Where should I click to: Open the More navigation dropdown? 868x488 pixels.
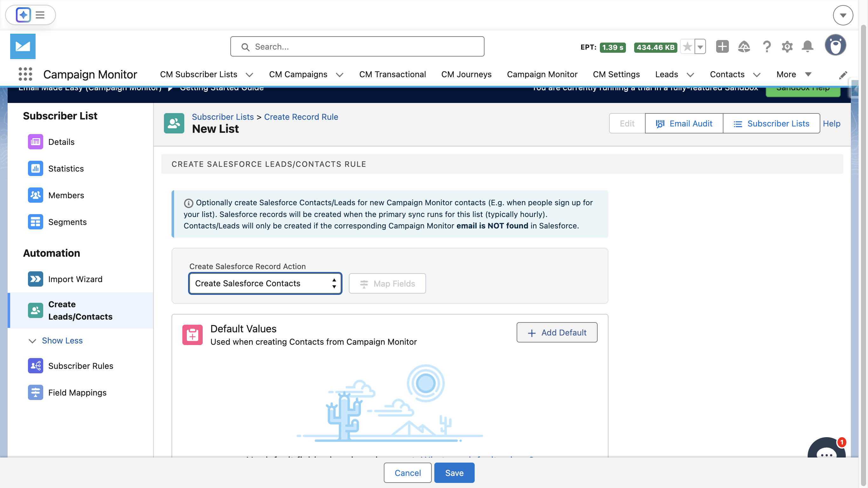click(x=794, y=74)
